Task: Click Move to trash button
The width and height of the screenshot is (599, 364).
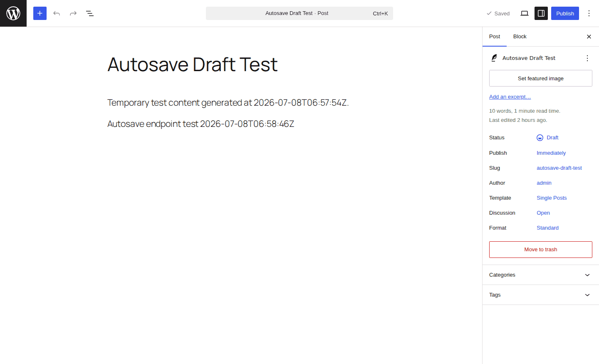Action: [541, 250]
